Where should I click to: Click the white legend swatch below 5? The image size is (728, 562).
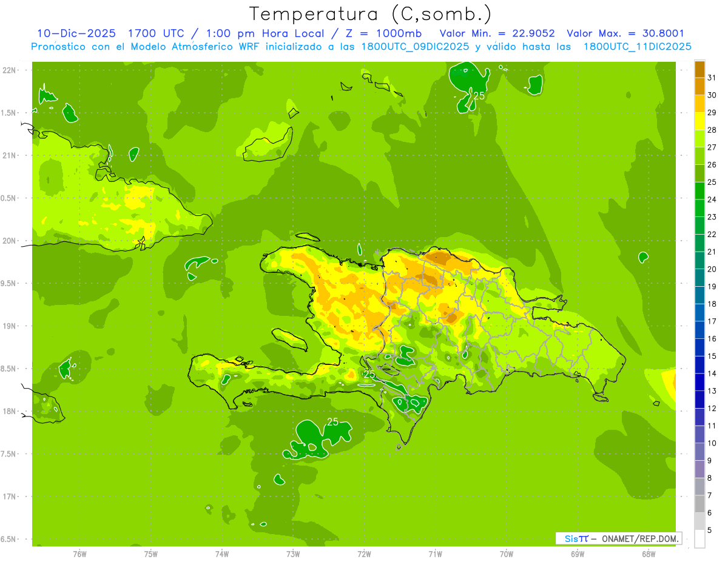point(699,539)
